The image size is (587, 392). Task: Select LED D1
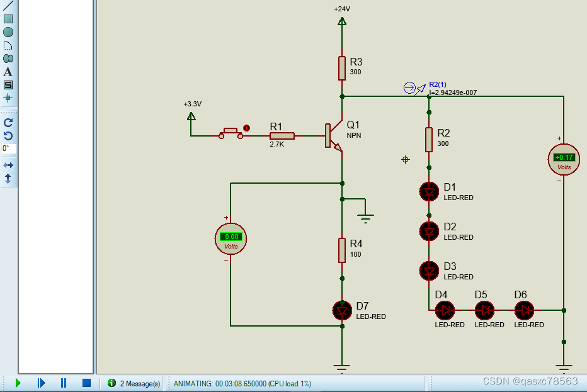click(429, 192)
